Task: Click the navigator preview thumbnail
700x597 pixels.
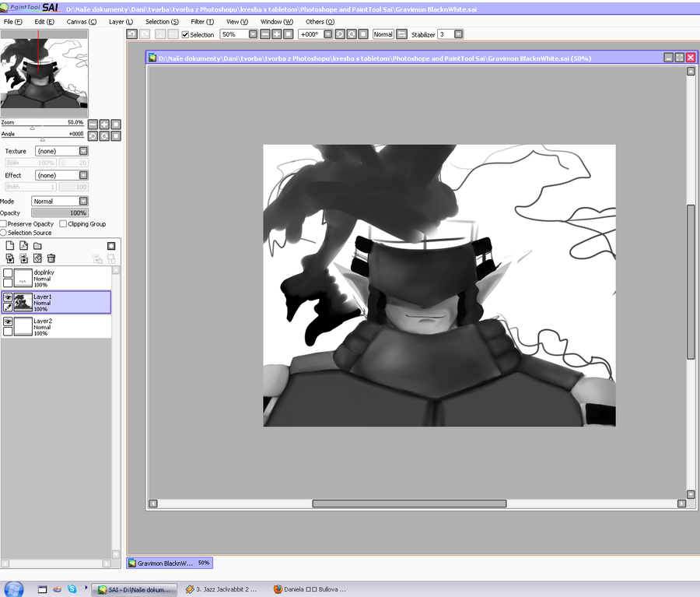Action: point(44,73)
